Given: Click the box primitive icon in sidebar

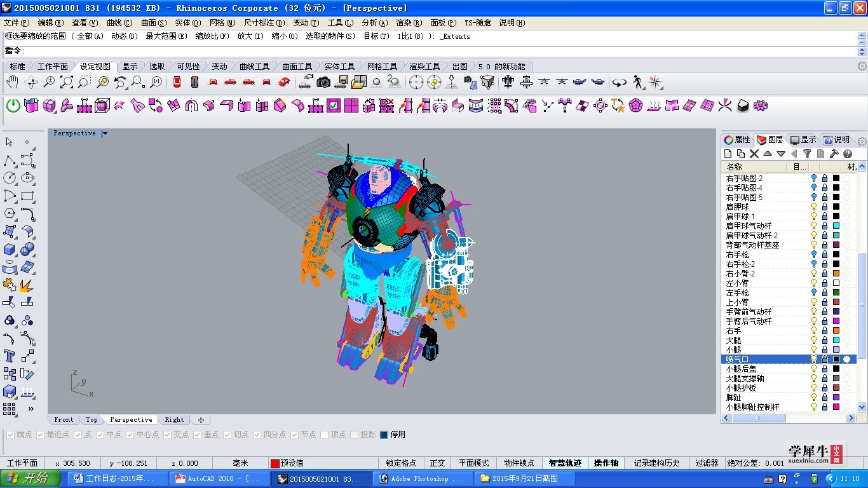Looking at the screenshot, I should 9,249.
